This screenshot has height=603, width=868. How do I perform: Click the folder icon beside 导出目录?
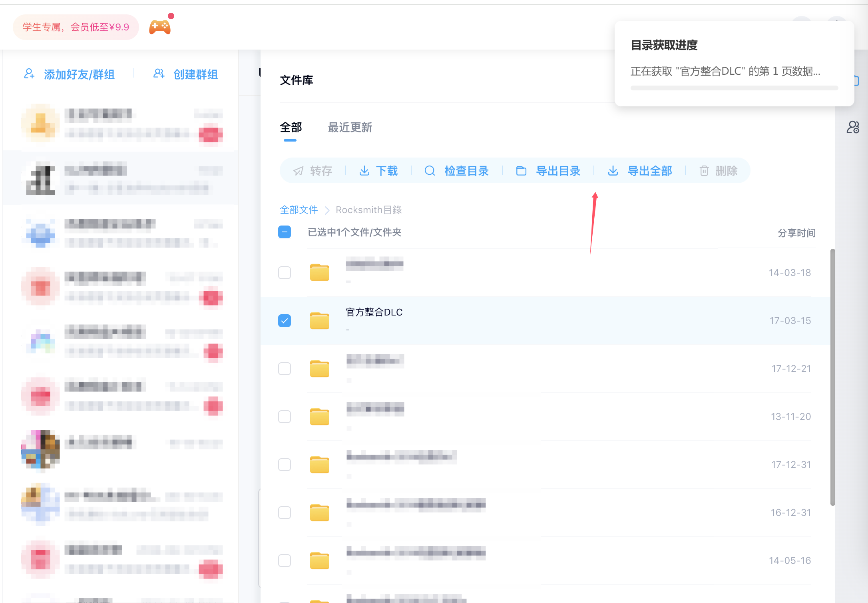pos(521,171)
